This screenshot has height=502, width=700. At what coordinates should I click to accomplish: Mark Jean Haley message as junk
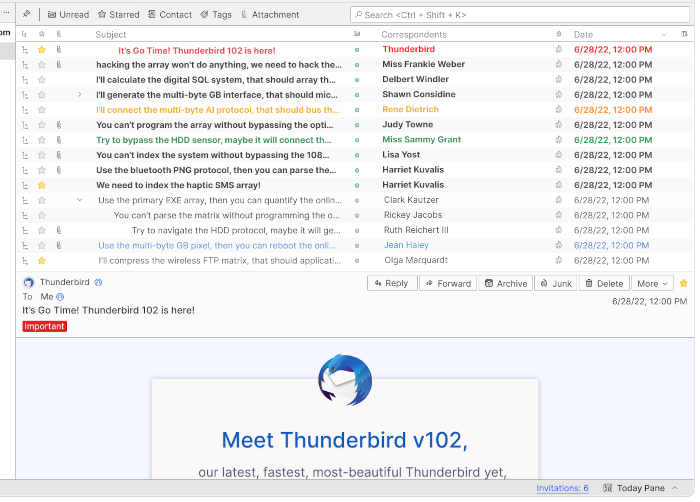point(558,245)
